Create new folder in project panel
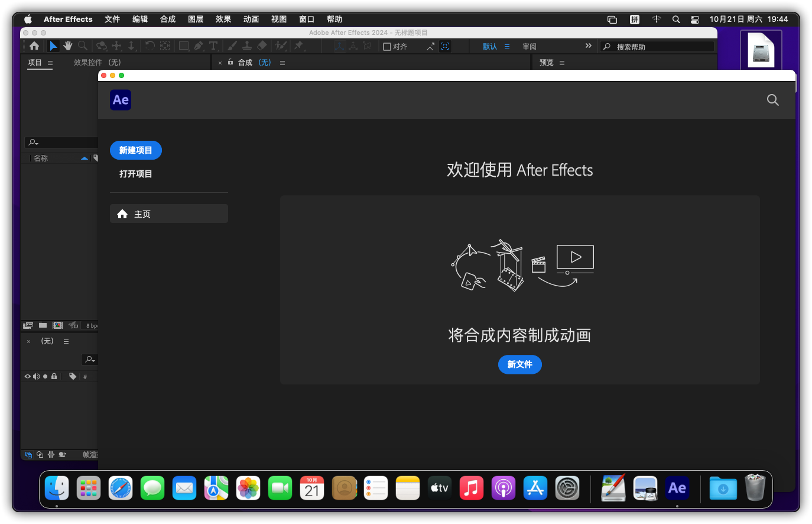Viewport: 812px width, 524px height. [43, 325]
